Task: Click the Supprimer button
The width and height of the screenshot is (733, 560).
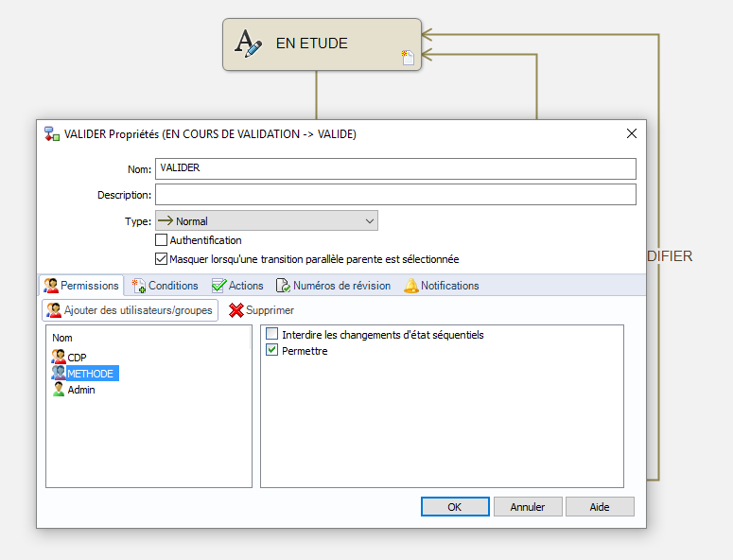Action: [261, 310]
